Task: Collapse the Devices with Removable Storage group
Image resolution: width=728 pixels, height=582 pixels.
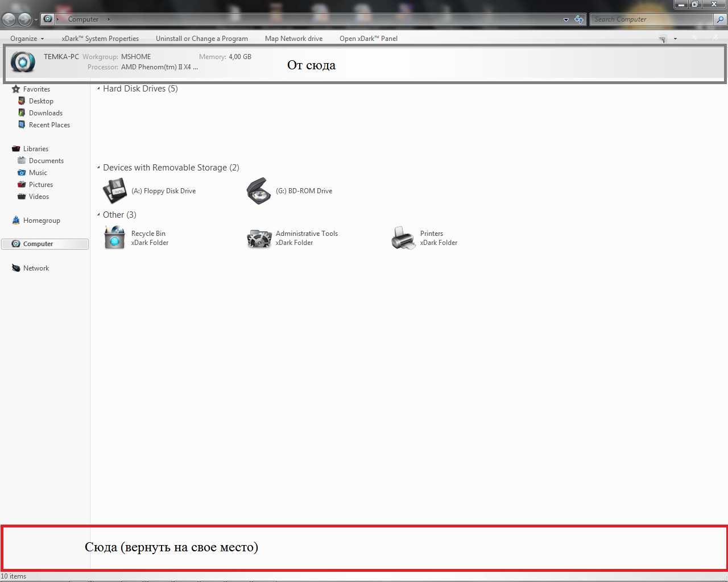Action: pos(98,168)
